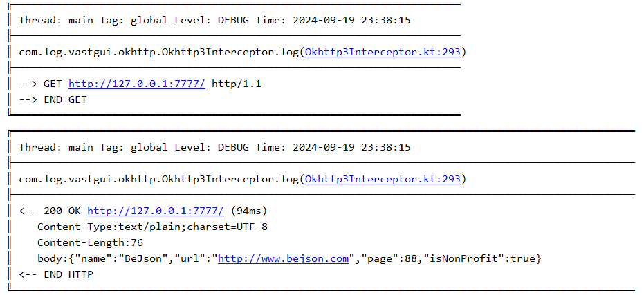Click the (94ms) response time text

coord(249,211)
